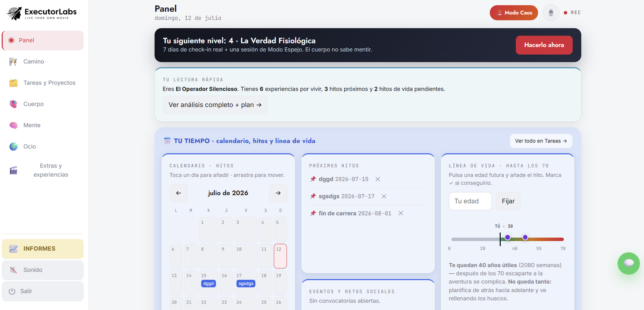The width and height of the screenshot is (644, 310).
Task: Click the chart icon on INFORMES
Action: (13, 249)
